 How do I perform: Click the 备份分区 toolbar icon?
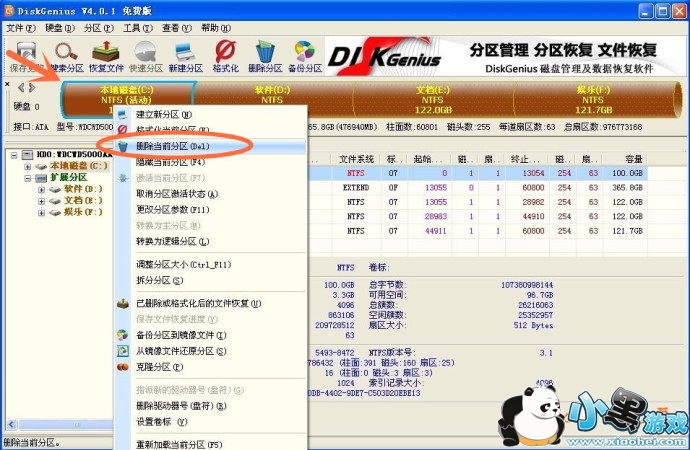click(x=305, y=56)
